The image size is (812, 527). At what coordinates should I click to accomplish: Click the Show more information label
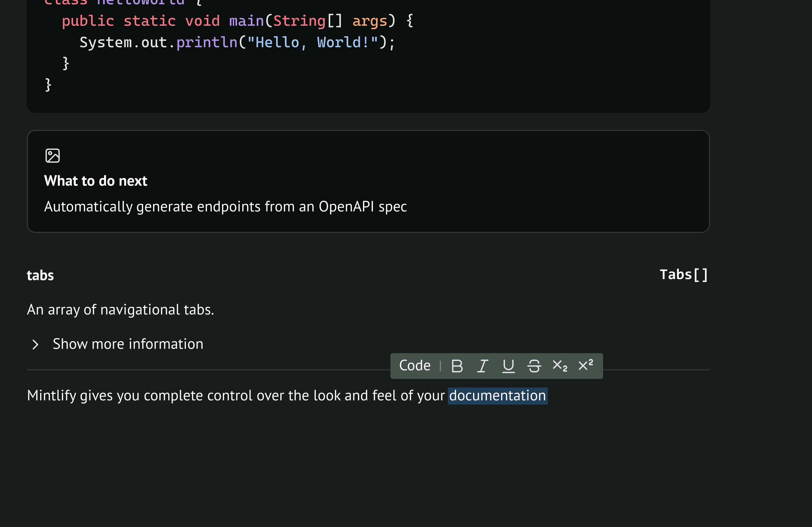[128, 344]
